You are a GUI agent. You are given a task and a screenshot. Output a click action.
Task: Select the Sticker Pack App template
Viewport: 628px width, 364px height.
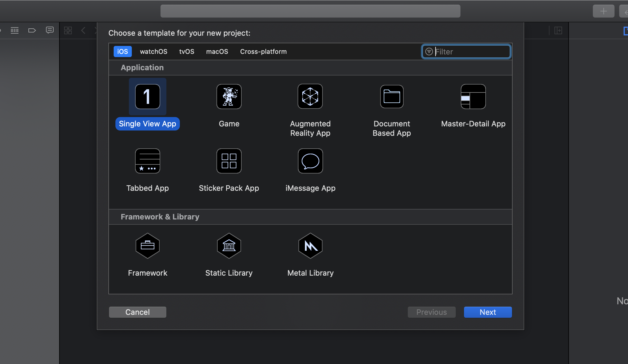coord(229,161)
